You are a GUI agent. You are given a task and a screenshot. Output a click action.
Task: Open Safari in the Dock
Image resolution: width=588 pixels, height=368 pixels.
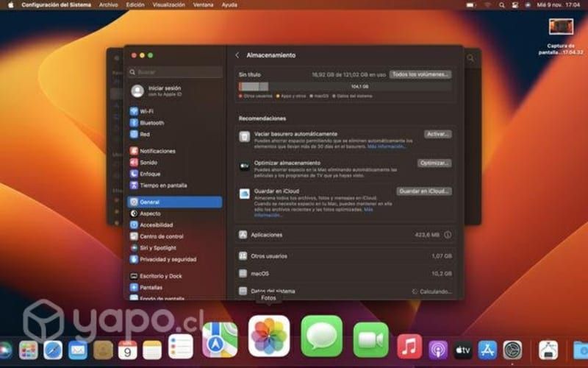(53, 350)
